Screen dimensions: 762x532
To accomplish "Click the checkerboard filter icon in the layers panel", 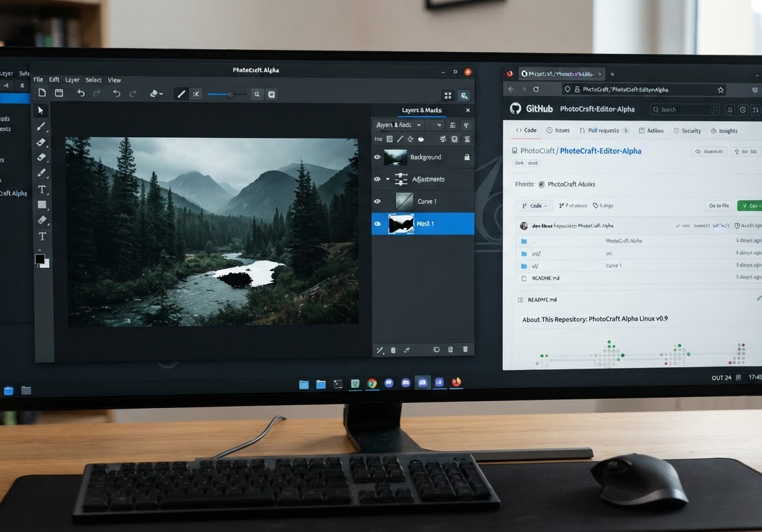I will tap(390, 139).
